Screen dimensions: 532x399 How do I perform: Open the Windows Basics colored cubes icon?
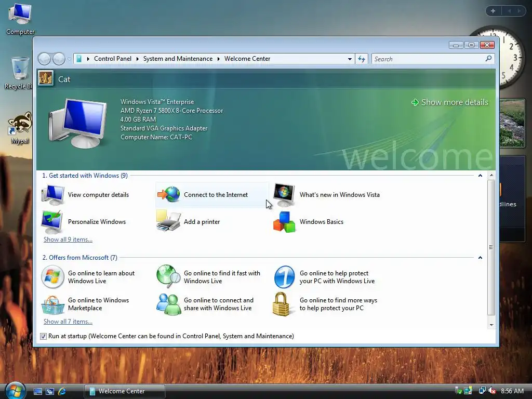tap(284, 222)
